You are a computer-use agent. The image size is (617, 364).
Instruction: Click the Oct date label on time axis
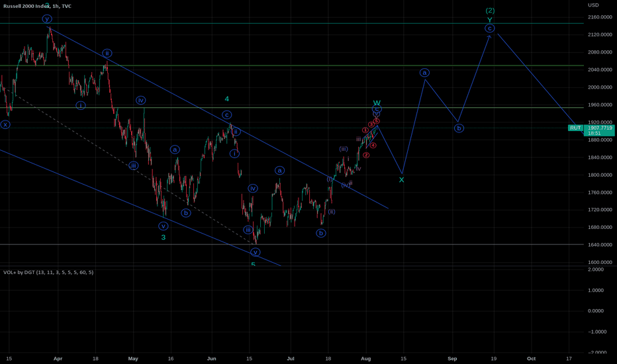pos(531,359)
